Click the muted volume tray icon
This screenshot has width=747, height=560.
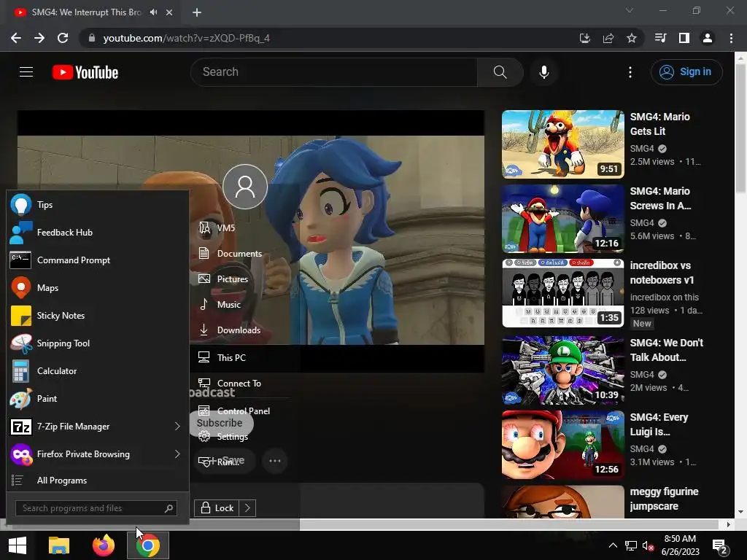pos(648,545)
